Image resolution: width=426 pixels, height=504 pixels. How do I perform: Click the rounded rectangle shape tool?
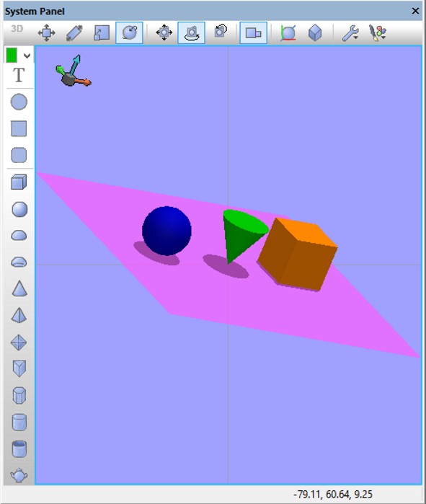(19, 155)
